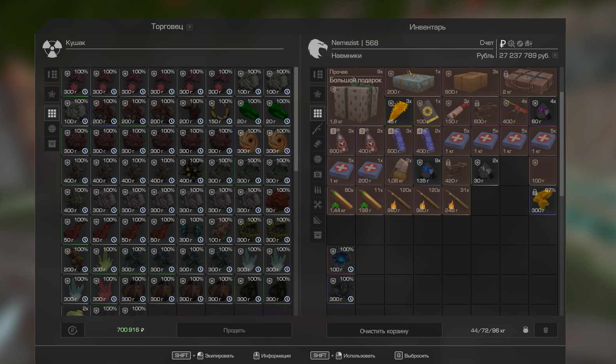Filter inventory by artifacts icon

pyautogui.click(x=318, y=159)
